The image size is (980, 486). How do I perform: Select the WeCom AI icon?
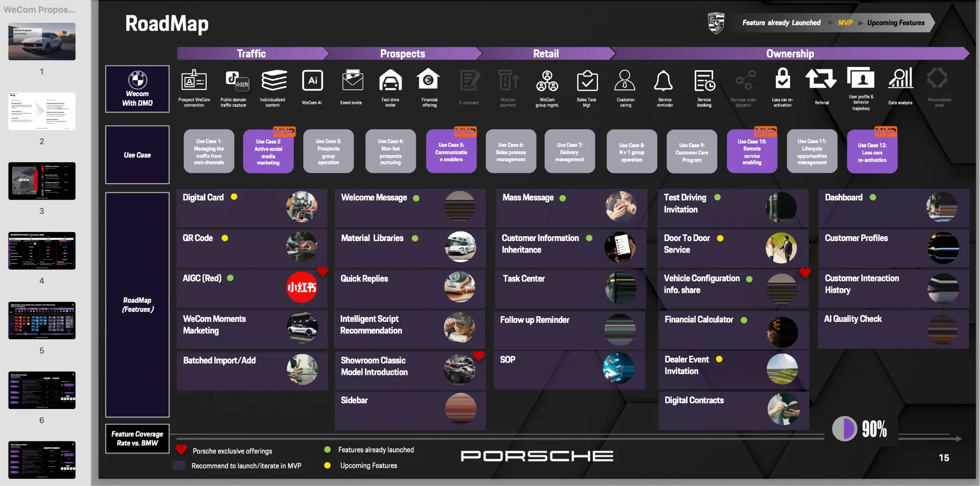point(312,80)
